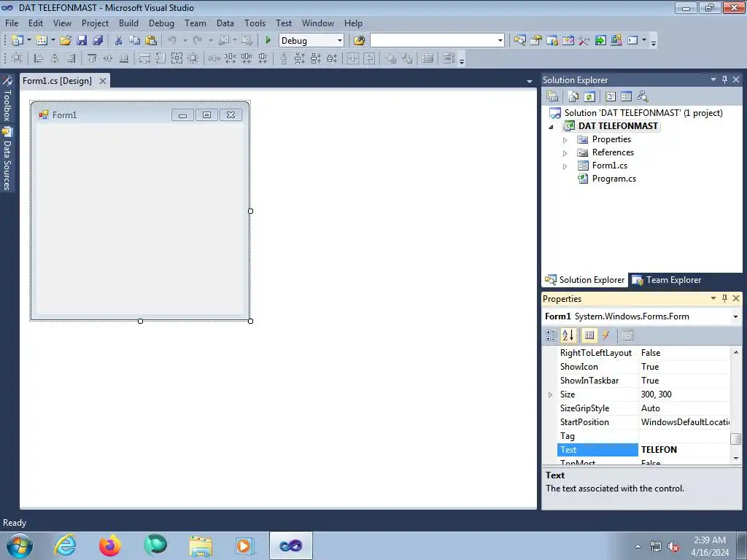Launch Firefox from the taskbar
The image size is (747, 560).
(x=109, y=545)
